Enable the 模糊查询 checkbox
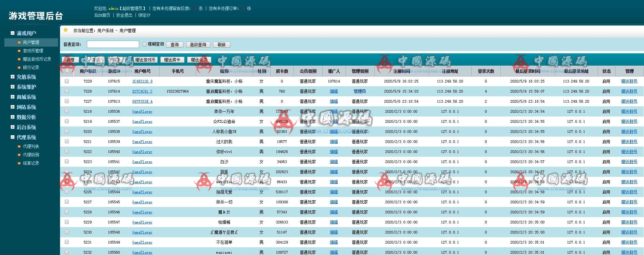 (x=145, y=44)
